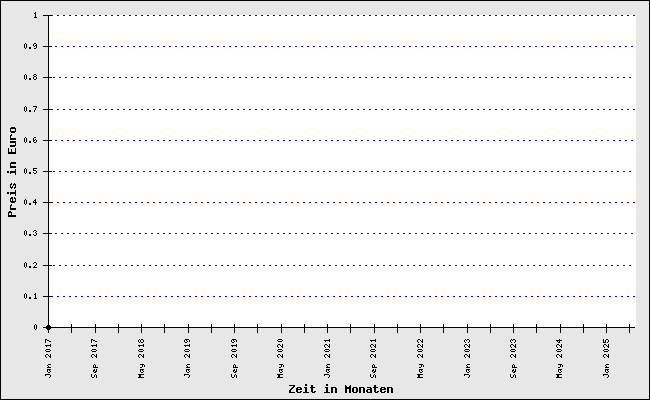
Task: Click the 'Sep 2021' x-axis label
Action: coord(374,359)
